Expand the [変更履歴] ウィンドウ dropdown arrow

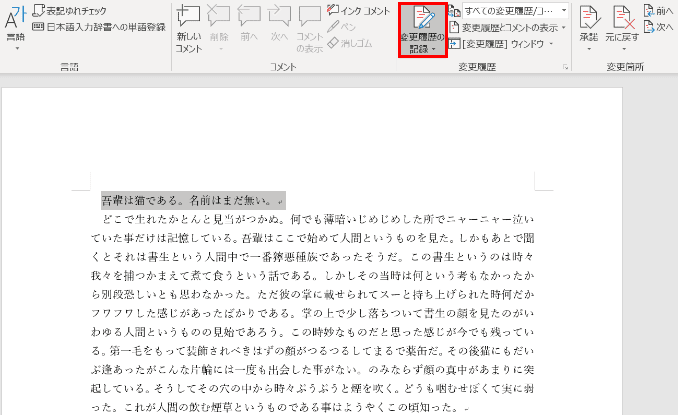(x=551, y=44)
